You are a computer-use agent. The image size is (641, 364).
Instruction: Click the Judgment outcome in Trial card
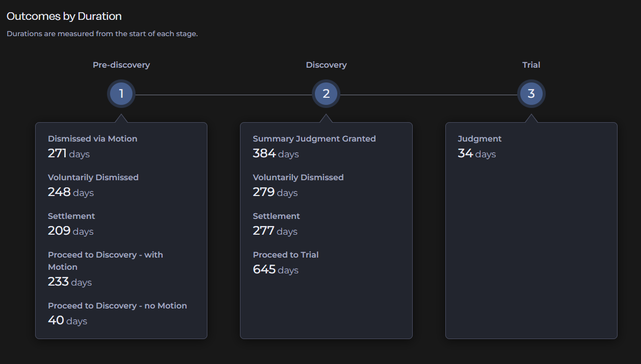coord(479,138)
